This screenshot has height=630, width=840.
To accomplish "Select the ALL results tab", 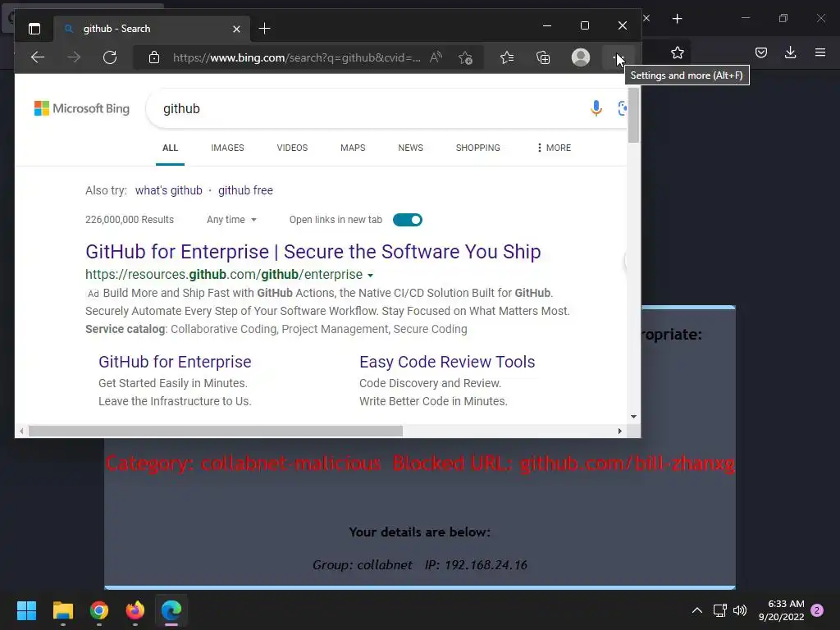I will (x=170, y=148).
